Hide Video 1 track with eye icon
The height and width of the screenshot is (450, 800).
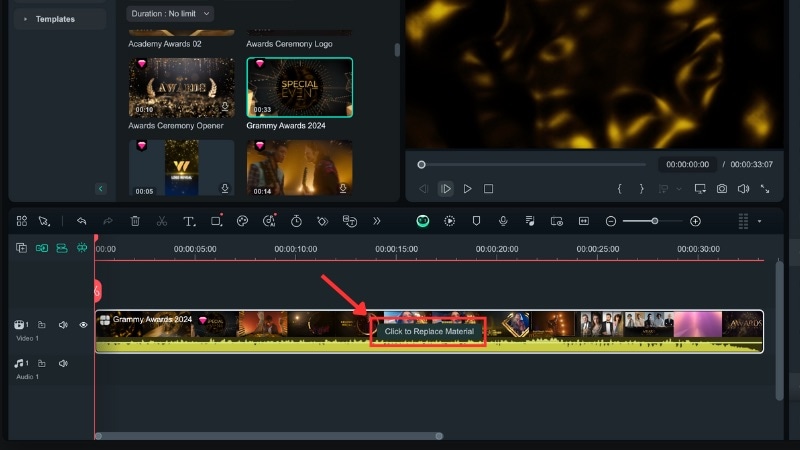coord(83,324)
